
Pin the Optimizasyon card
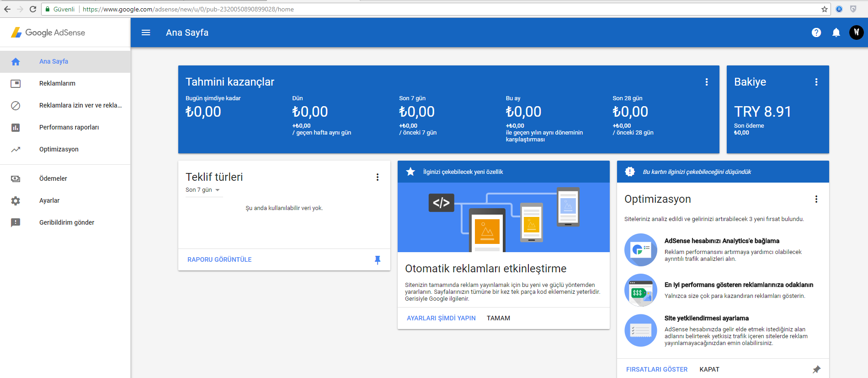(816, 369)
